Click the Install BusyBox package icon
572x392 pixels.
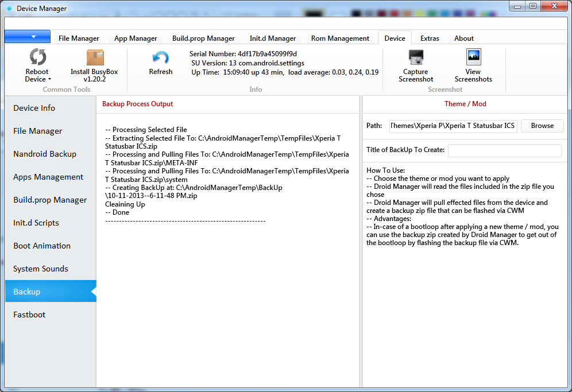94,58
